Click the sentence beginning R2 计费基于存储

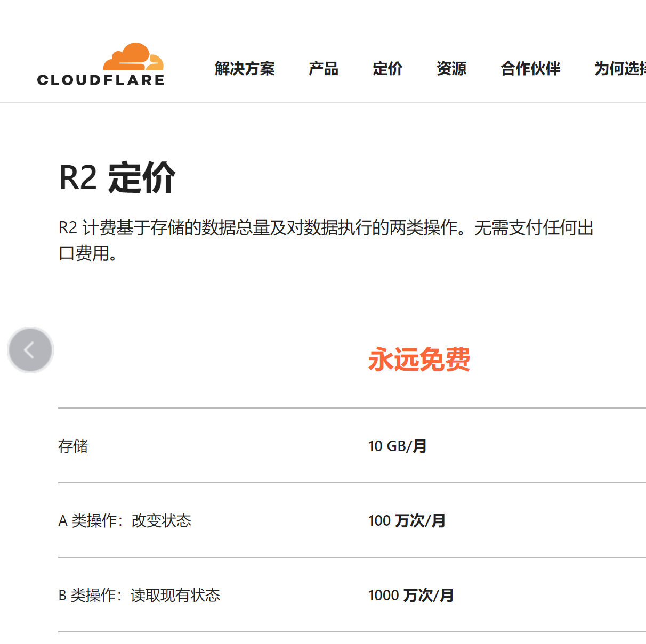pos(326,228)
